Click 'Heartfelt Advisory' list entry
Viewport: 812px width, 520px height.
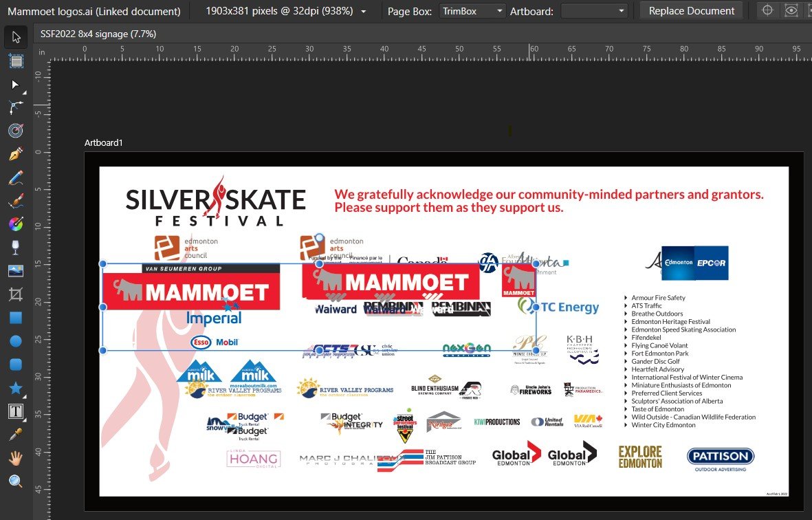(658, 369)
